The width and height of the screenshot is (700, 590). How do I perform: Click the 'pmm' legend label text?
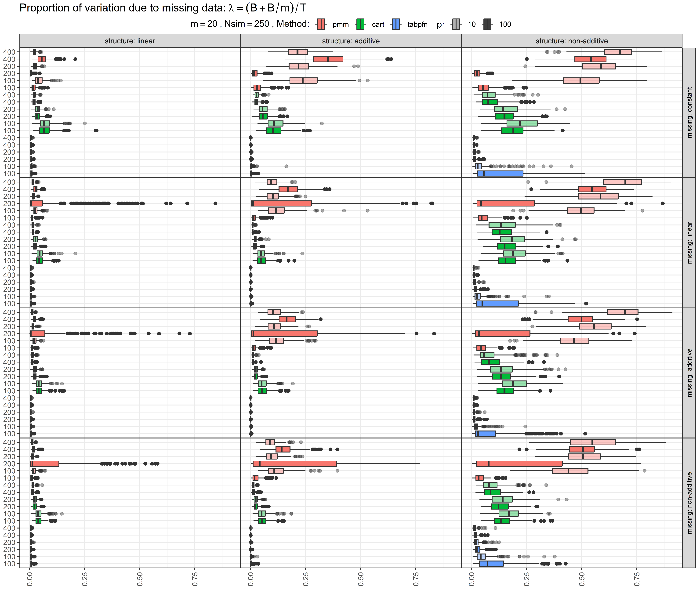pos(341,24)
